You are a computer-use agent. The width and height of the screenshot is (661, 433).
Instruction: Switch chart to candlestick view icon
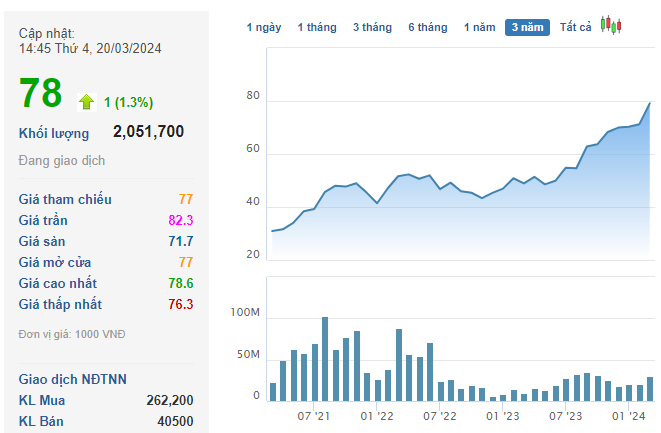(x=611, y=26)
